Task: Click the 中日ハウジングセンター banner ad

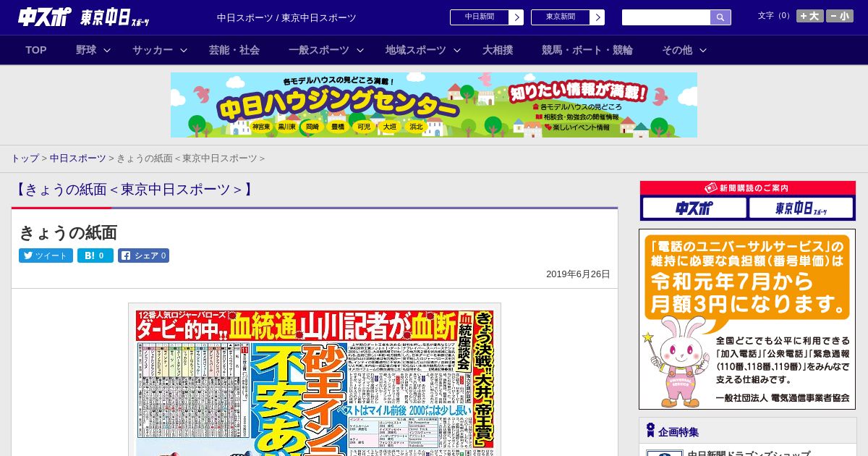Action: [x=434, y=105]
